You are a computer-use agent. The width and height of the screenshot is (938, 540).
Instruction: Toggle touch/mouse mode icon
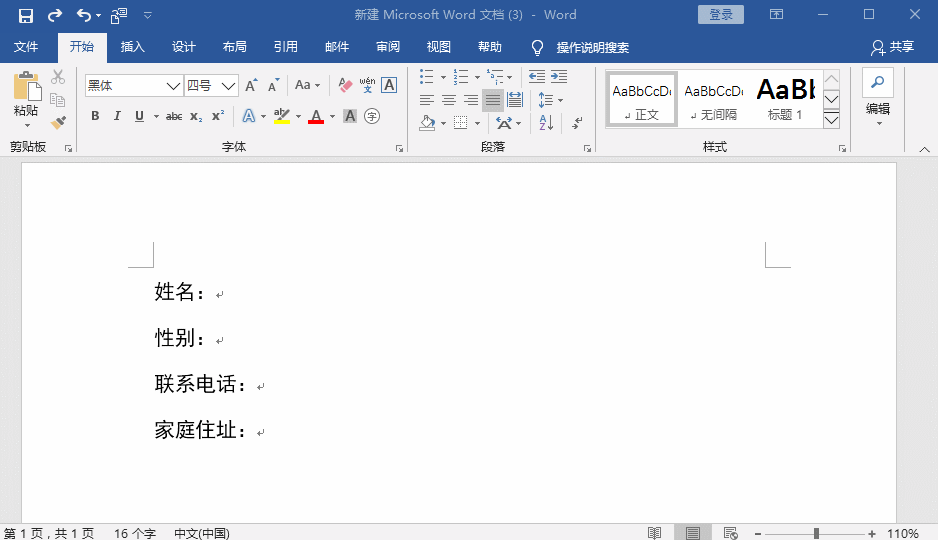click(x=119, y=16)
